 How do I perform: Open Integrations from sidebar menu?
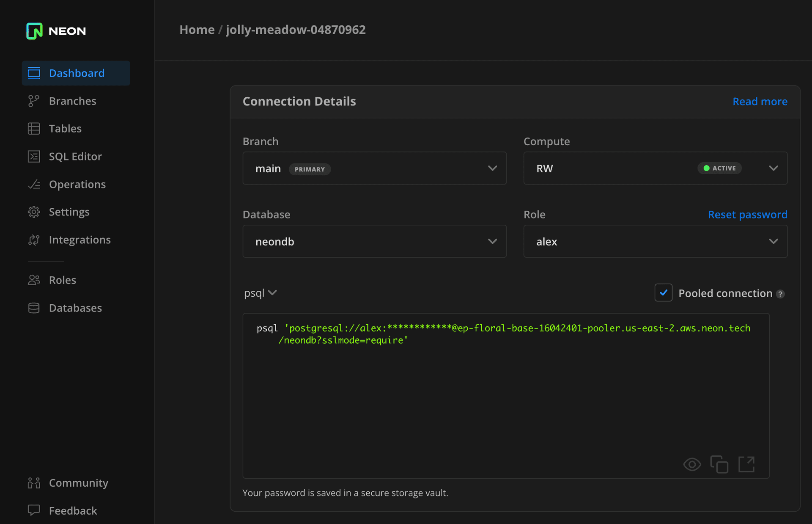80,240
